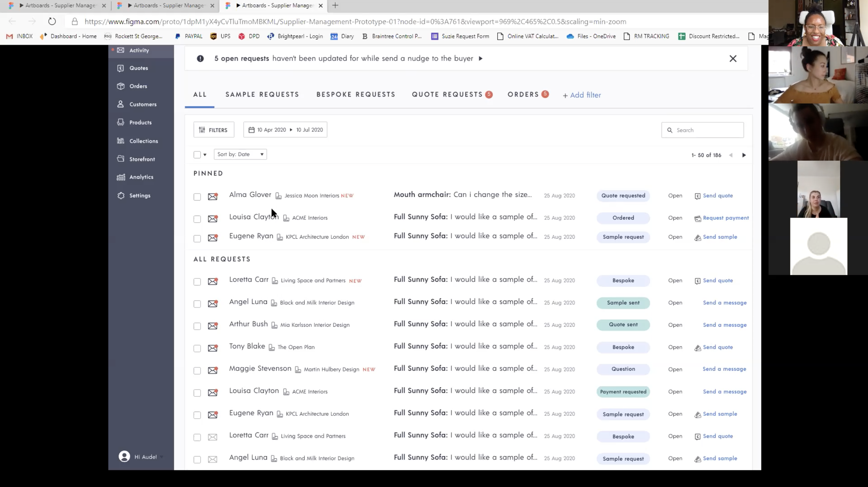Open the Analytics chart icon
868x487 pixels.
120,177
